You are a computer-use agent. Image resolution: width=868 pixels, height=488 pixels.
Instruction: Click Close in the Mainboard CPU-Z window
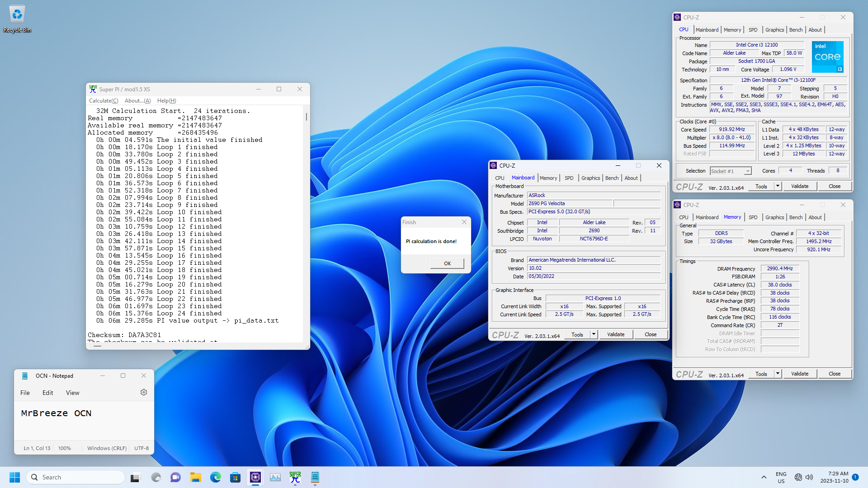point(651,334)
